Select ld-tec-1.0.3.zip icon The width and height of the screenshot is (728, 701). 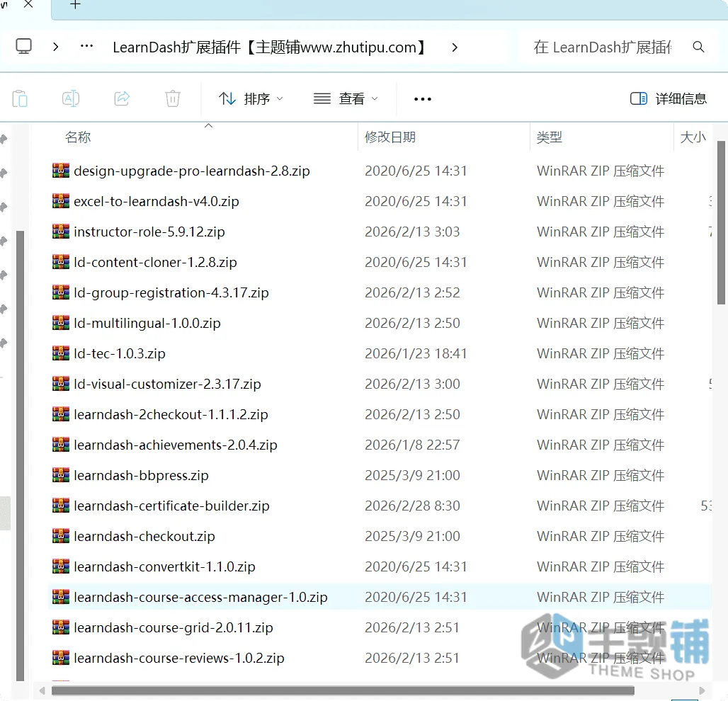(61, 353)
